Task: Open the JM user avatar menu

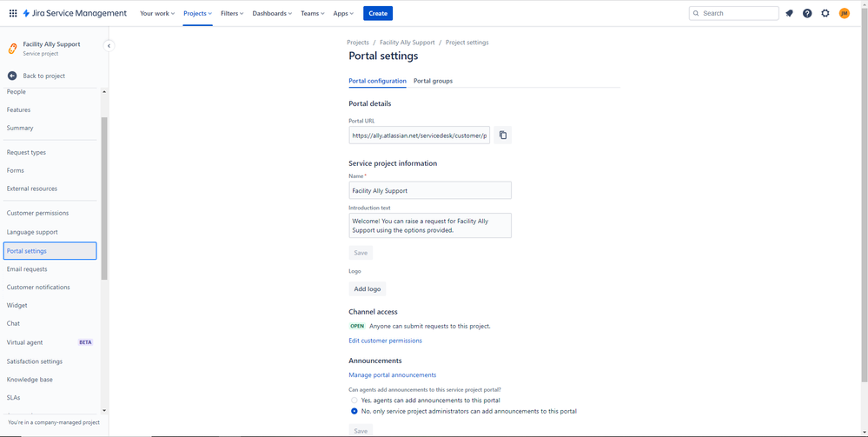Action: click(845, 13)
